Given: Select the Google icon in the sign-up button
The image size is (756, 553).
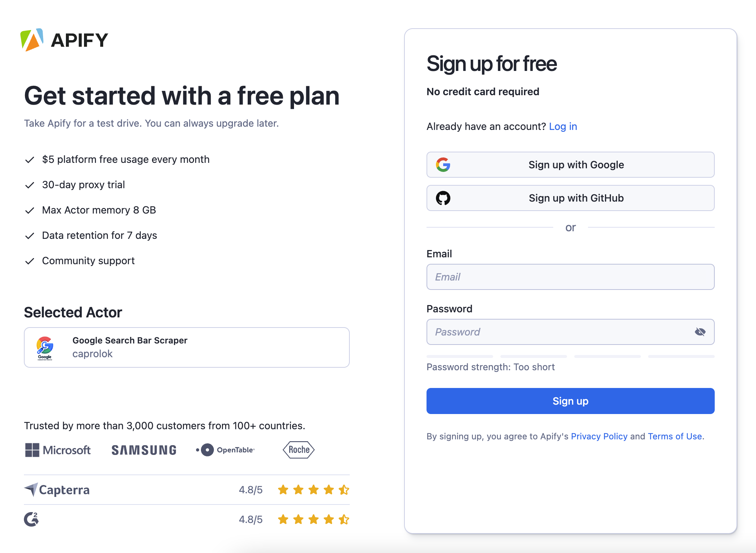Looking at the screenshot, I should 443,165.
